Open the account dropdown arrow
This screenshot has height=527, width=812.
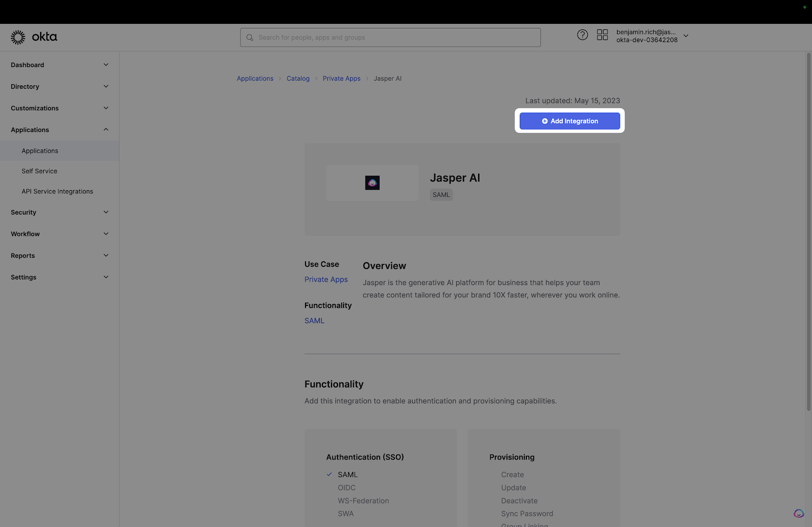[x=686, y=36]
